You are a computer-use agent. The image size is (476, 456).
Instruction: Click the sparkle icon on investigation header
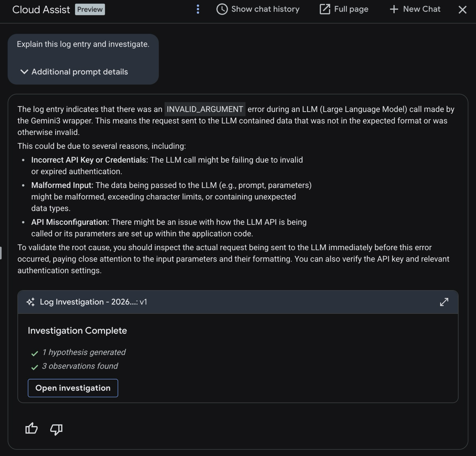tap(31, 302)
